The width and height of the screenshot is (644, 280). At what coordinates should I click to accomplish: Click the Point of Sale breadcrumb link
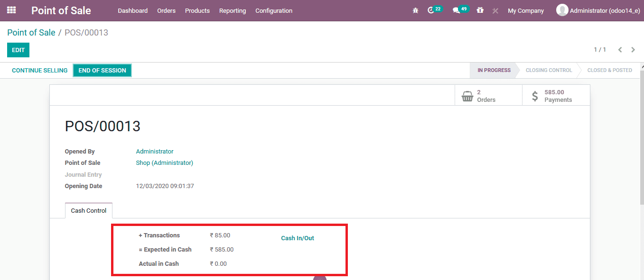click(31, 33)
